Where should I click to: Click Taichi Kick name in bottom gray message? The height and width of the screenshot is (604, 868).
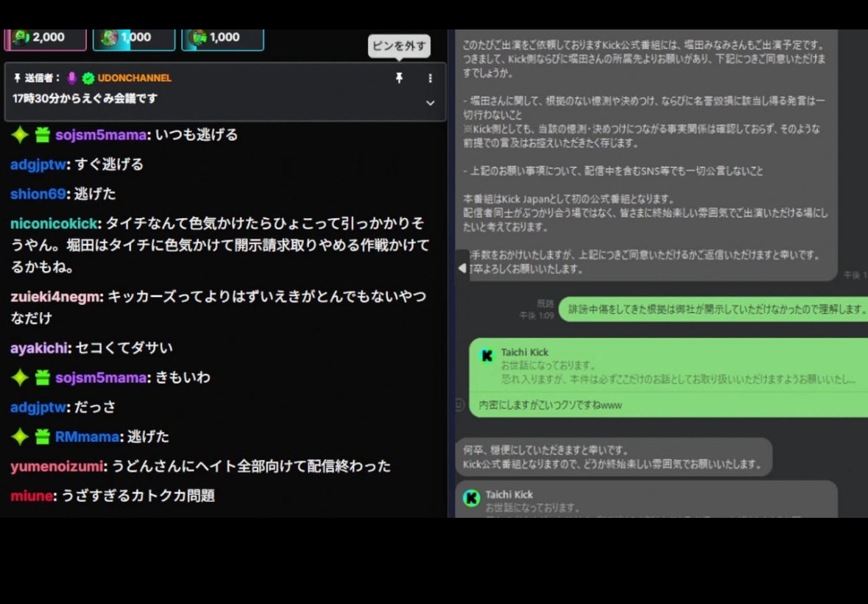click(x=509, y=494)
